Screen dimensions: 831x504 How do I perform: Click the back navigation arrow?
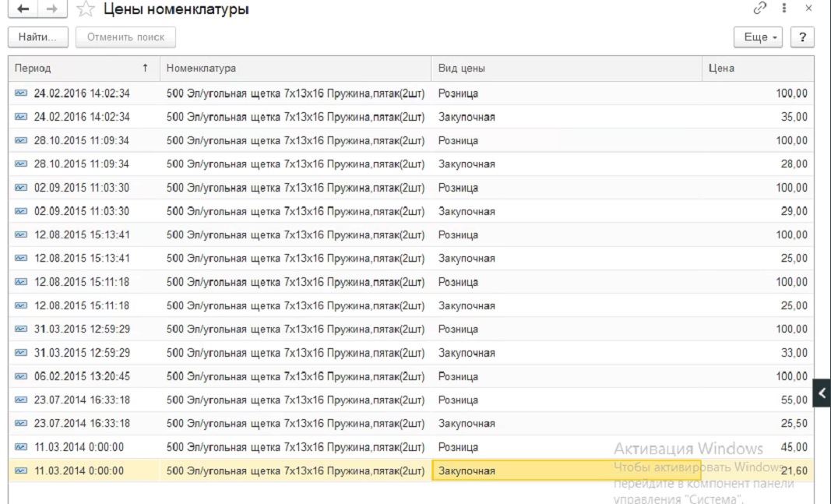tap(23, 9)
